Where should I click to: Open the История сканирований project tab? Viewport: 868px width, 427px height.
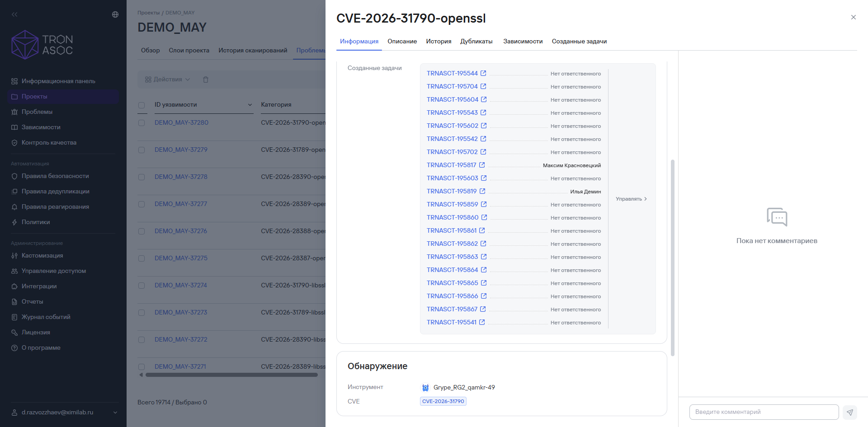click(x=253, y=50)
